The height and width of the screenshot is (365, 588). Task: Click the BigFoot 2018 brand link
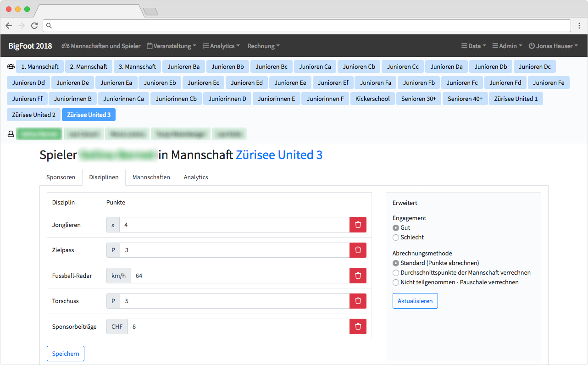tap(30, 46)
